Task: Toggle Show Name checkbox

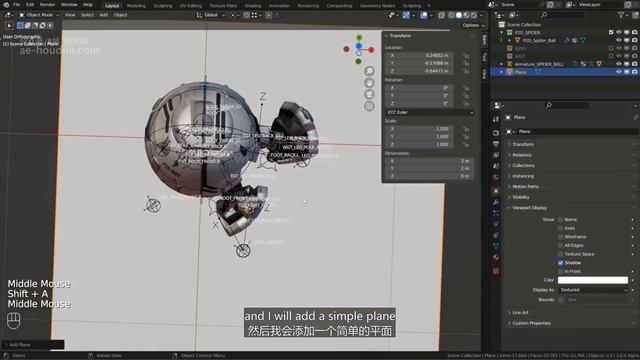Action: click(x=560, y=220)
